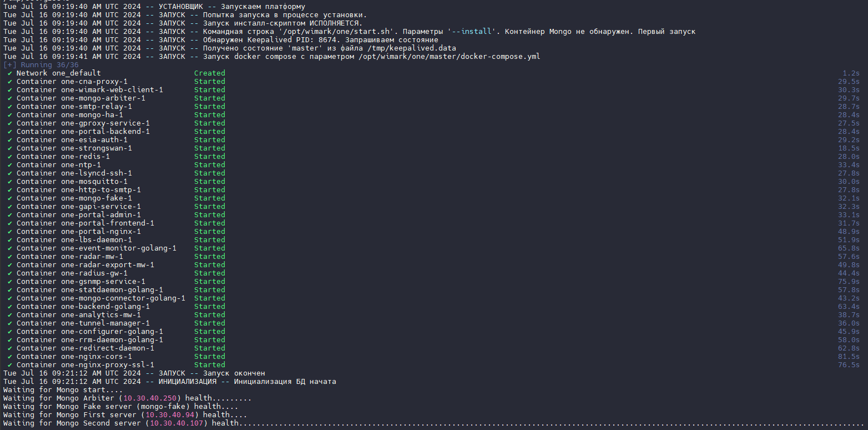Click the 'one-nginx-cors-1' container name
Viewport: 868px width, 430px height.
tap(97, 357)
